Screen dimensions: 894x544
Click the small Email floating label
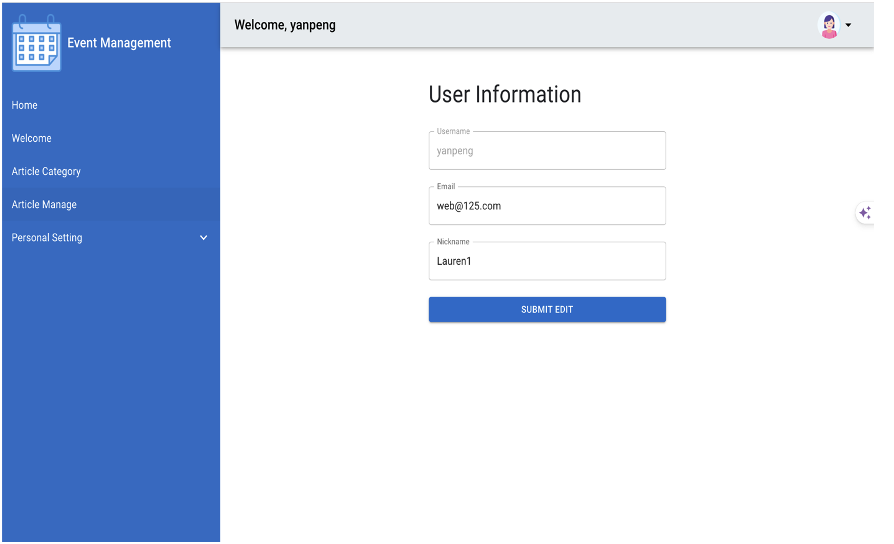coord(446,186)
